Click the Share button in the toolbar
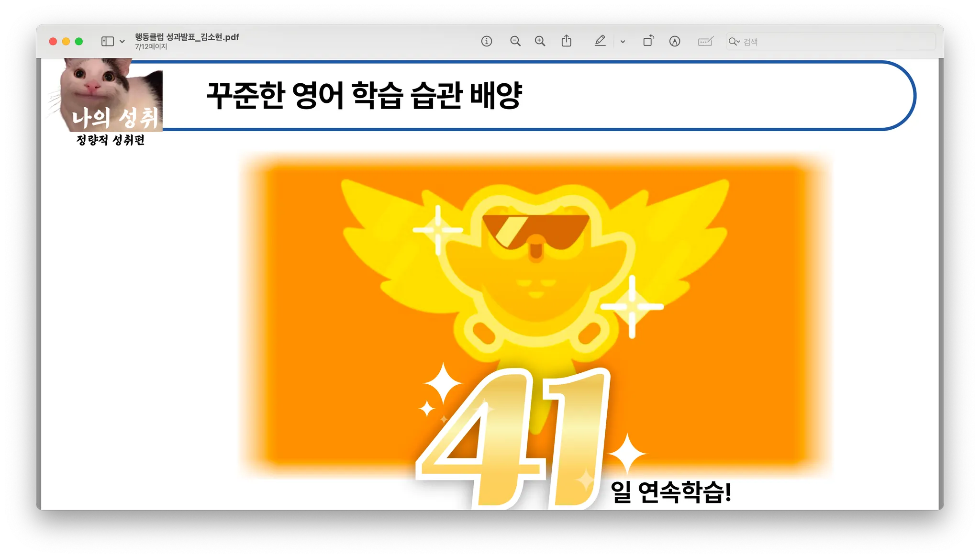The image size is (980, 558). click(566, 42)
